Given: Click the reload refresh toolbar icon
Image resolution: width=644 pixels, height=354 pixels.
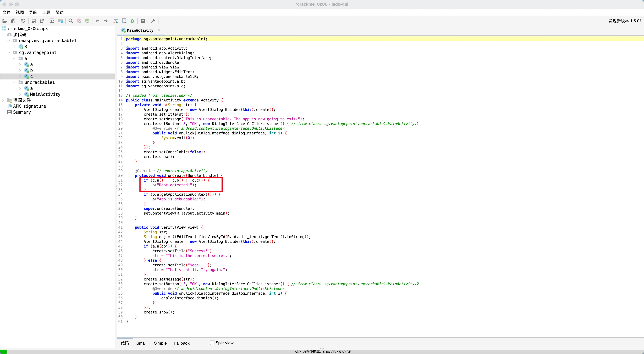Looking at the screenshot, I should pos(23,21).
